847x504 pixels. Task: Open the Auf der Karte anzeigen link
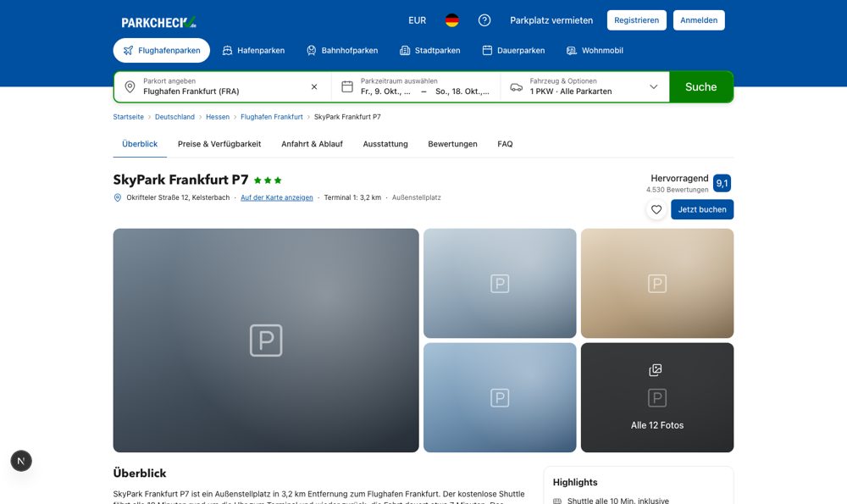[277, 197]
